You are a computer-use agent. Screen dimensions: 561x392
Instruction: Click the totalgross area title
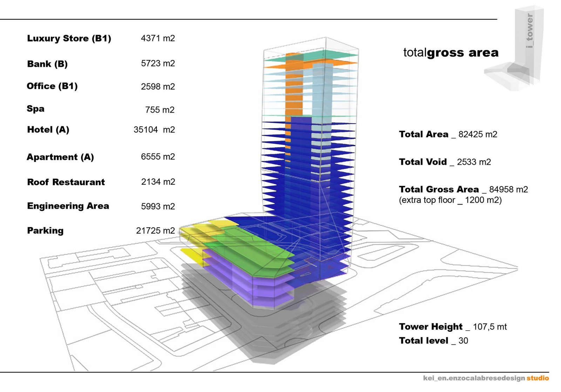[x=451, y=53]
